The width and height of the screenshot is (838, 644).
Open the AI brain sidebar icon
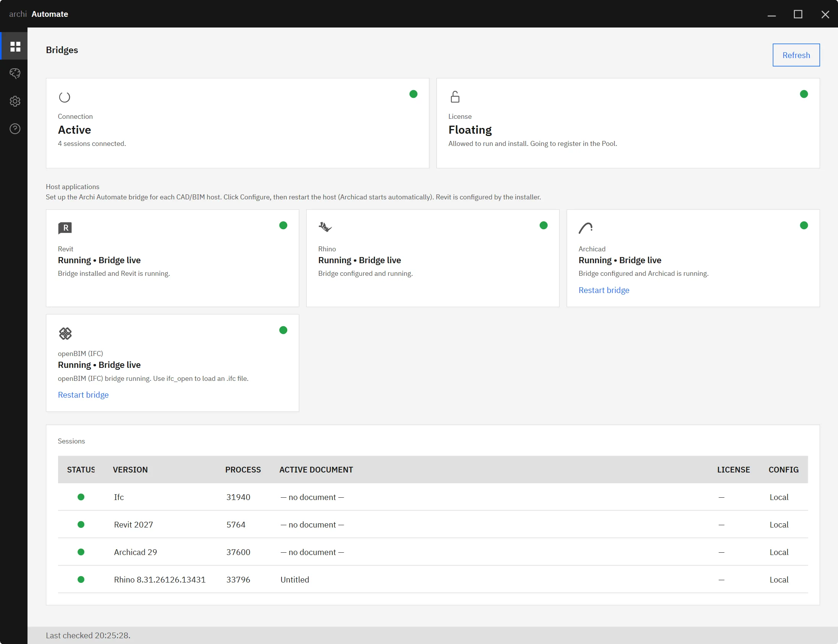pyautogui.click(x=15, y=74)
